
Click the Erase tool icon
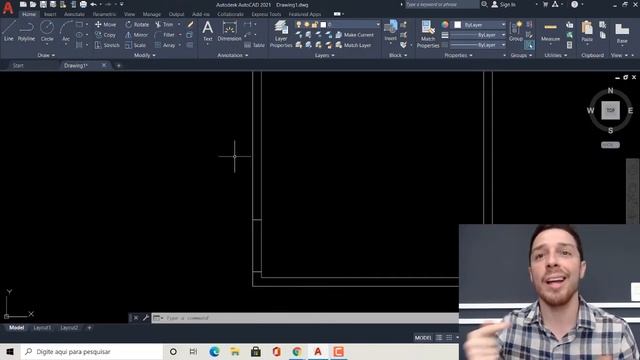pos(190,24)
